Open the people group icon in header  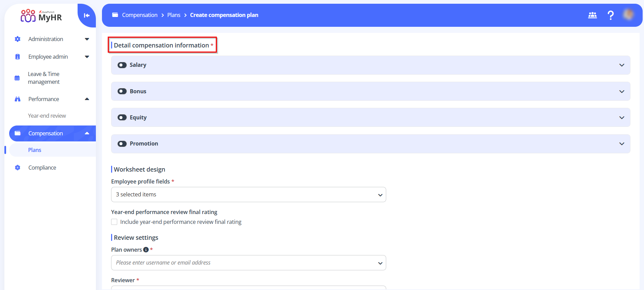pos(592,15)
